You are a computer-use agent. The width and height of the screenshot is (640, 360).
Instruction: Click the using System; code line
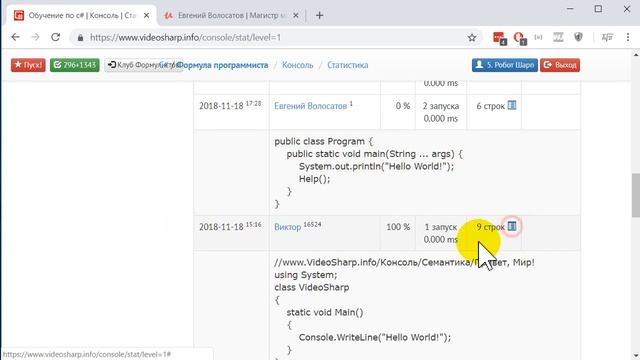tap(306, 275)
